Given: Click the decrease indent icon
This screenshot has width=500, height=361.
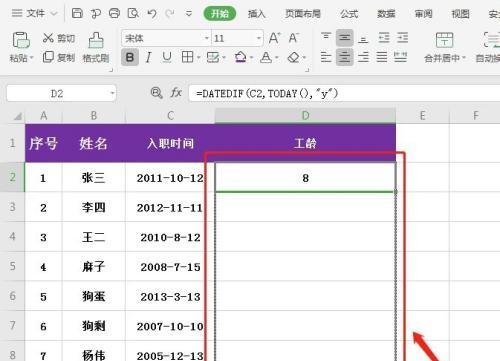Looking at the screenshot, I should tap(384, 38).
